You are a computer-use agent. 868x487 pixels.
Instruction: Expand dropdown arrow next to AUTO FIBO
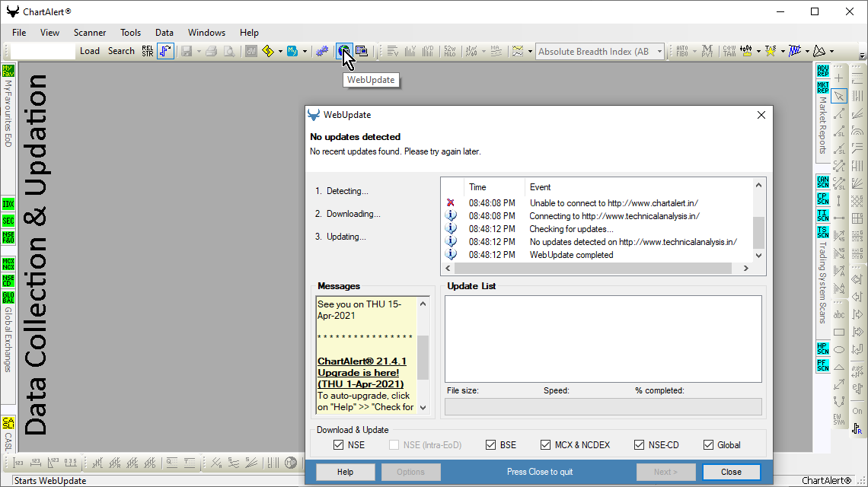click(694, 52)
